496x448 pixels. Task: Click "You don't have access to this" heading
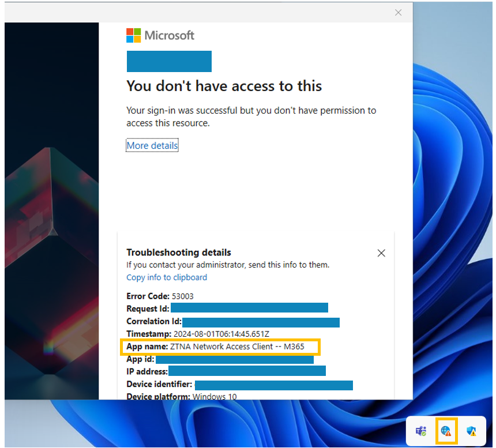coord(224,86)
